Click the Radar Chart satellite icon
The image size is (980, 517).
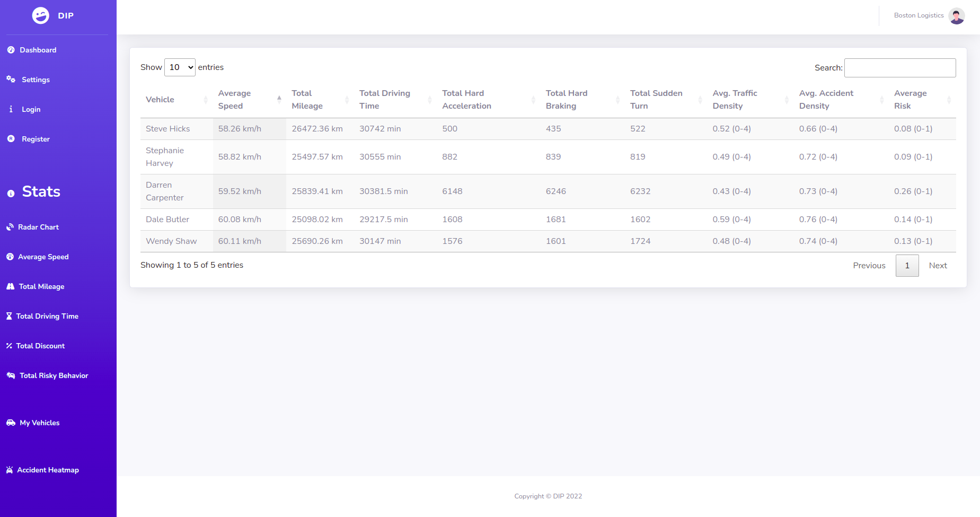click(10, 227)
